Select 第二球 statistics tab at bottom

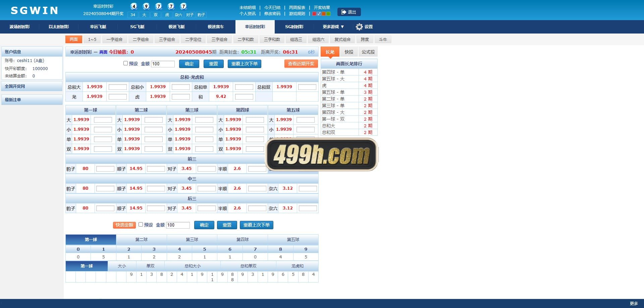click(141, 240)
